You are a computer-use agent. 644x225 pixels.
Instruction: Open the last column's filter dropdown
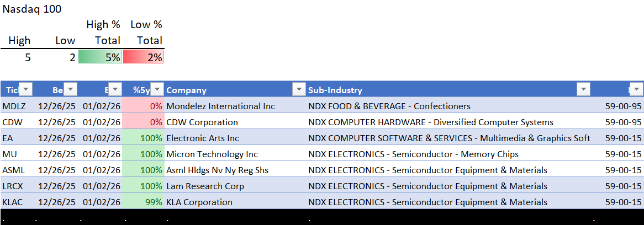pyautogui.click(x=636, y=89)
